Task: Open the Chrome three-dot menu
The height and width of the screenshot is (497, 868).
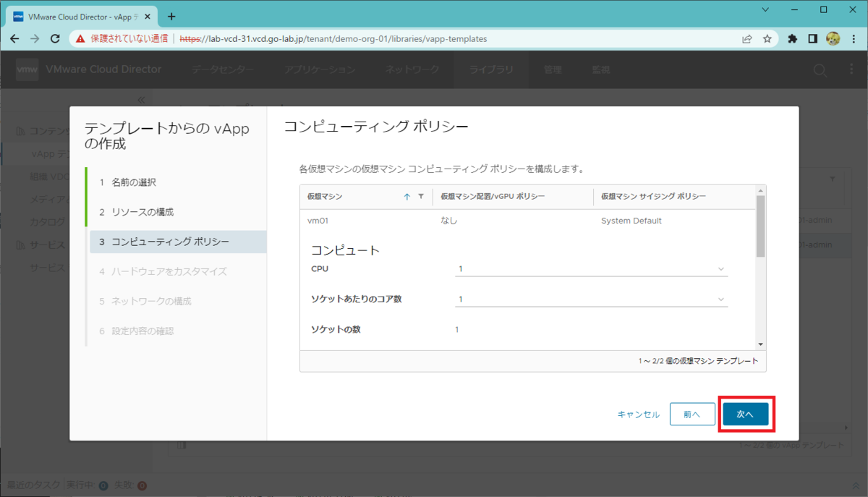Action: coord(853,39)
